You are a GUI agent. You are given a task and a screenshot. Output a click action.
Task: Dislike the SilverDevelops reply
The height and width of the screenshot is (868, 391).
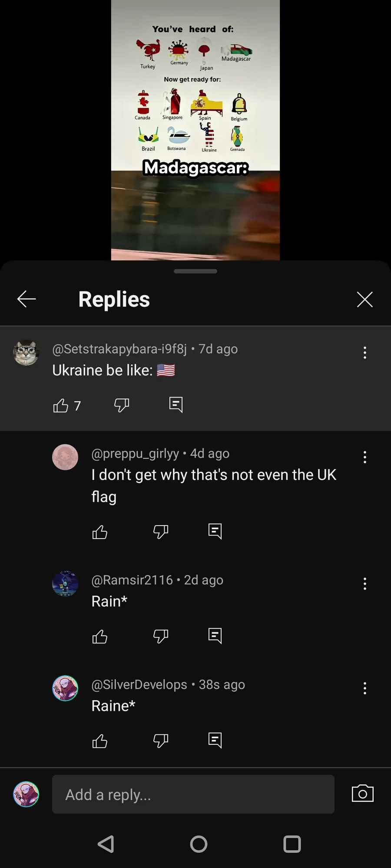click(x=161, y=741)
